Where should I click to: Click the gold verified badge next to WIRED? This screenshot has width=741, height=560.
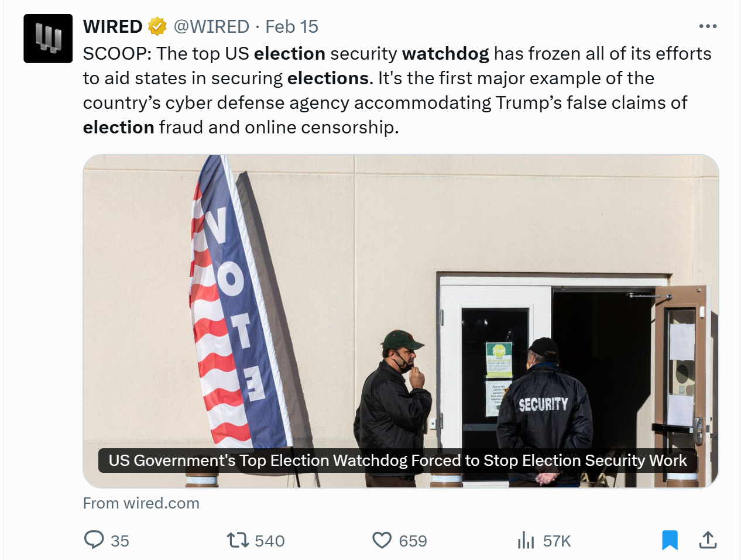157,26
